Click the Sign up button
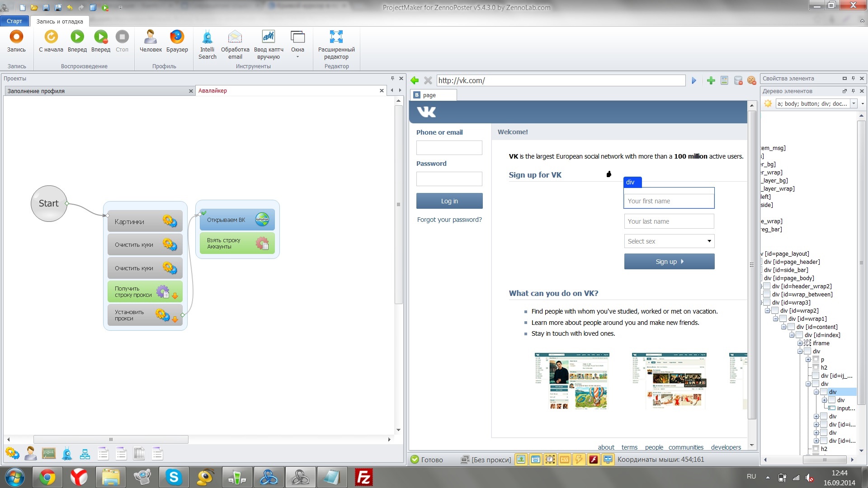 (x=669, y=262)
